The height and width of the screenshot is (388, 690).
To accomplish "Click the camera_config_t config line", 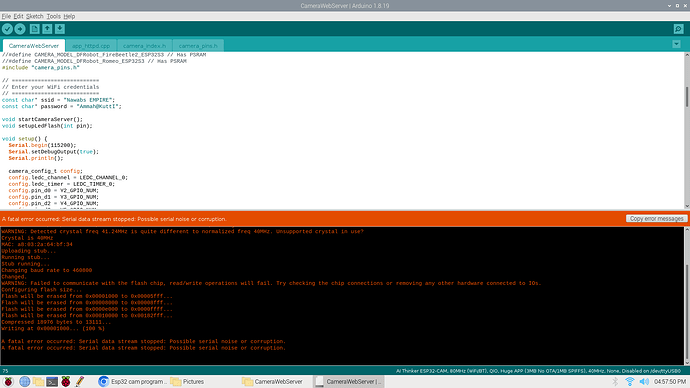I will [45, 171].
